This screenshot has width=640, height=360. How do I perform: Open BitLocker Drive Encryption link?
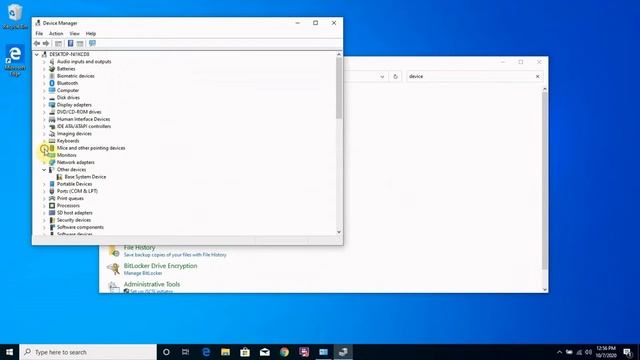point(160,266)
